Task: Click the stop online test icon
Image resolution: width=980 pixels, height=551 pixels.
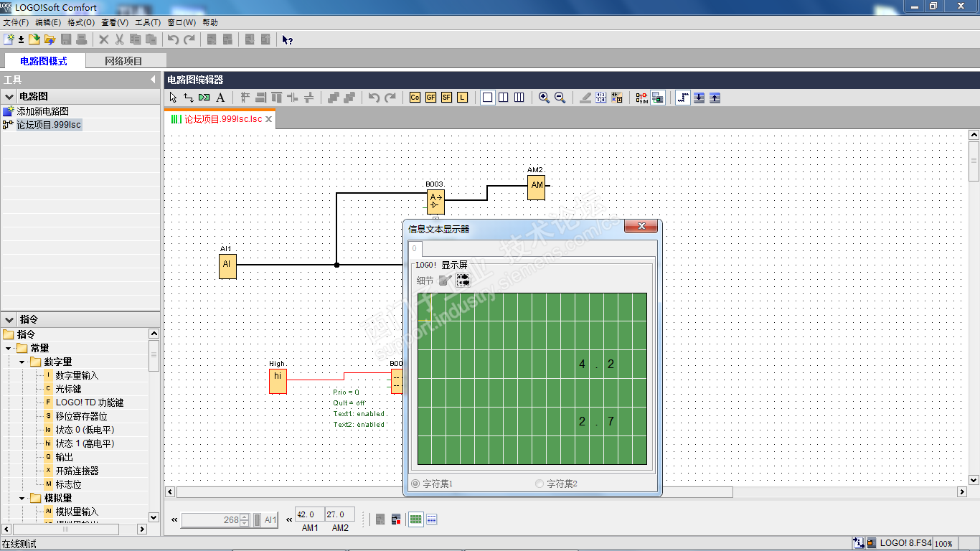Action: coord(395,519)
